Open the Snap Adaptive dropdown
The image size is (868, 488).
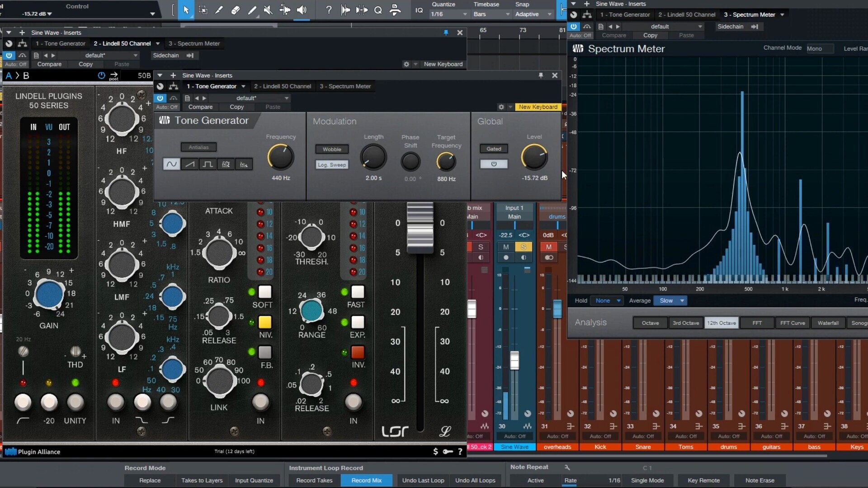coord(533,14)
